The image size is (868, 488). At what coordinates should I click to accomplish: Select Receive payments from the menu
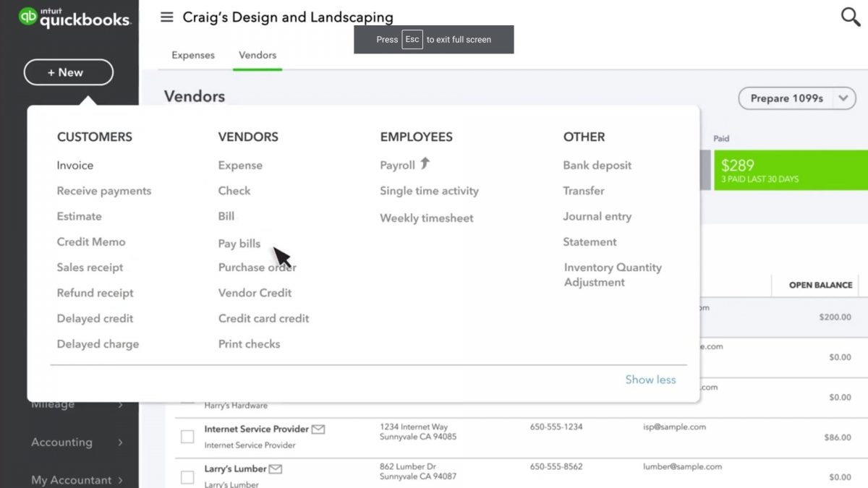104,191
